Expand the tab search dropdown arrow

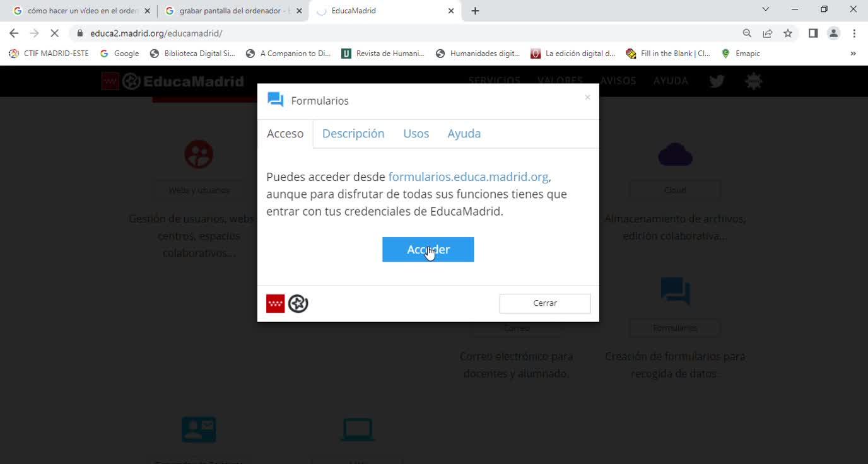tap(765, 9)
